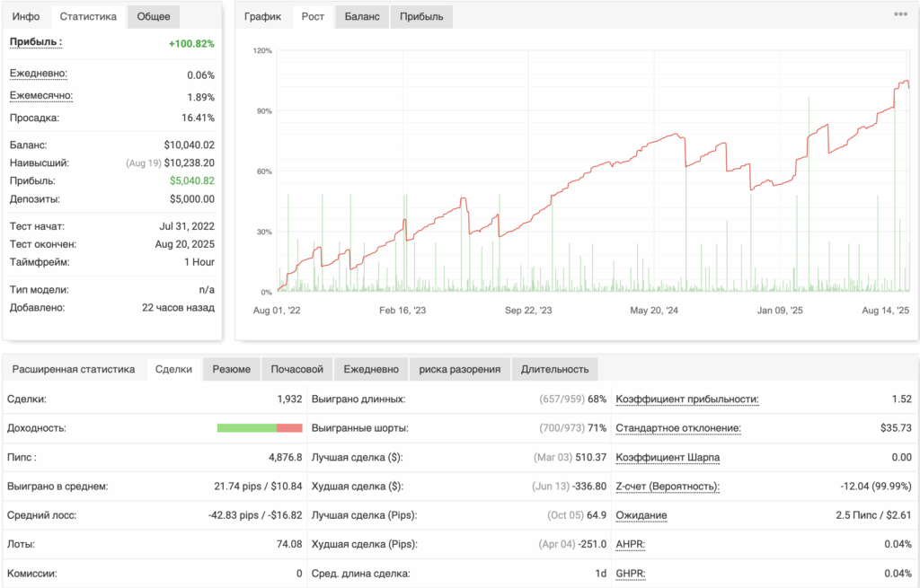The width and height of the screenshot is (920, 588).
Task: Click the profit factor value 1.52
Action: point(902,399)
